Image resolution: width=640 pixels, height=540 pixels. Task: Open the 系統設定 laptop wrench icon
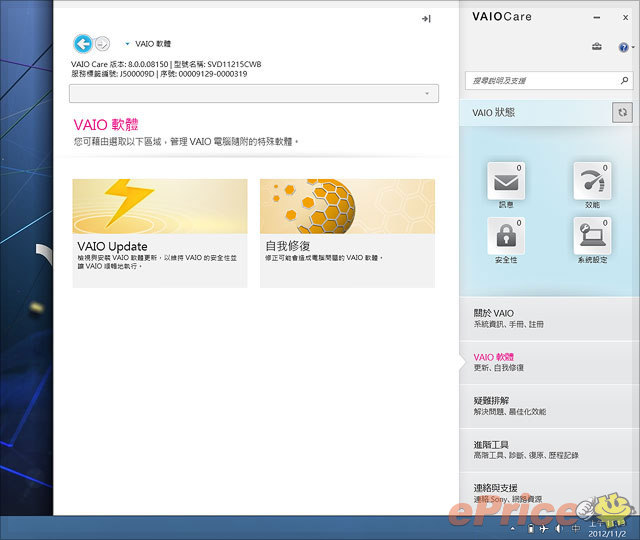coord(591,236)
